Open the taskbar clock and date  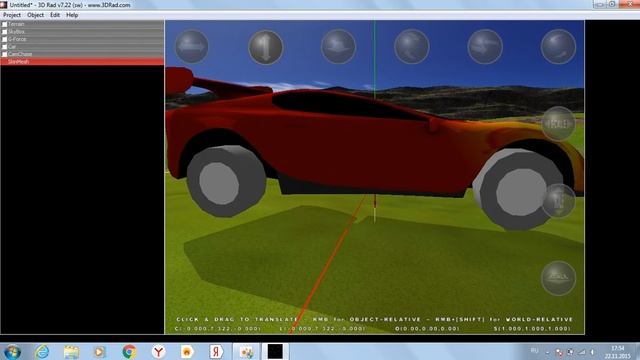[x=618, y=352]
